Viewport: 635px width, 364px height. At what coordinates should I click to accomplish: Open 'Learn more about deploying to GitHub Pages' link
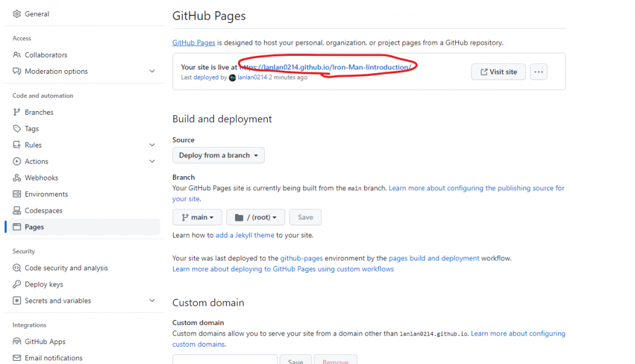tap(283, 269)
